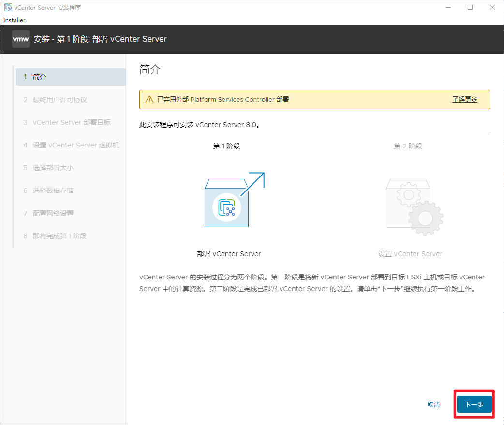Select step 1 简介 in sidebar
This screenshot has height=425, width=504.
pos(71,77)
